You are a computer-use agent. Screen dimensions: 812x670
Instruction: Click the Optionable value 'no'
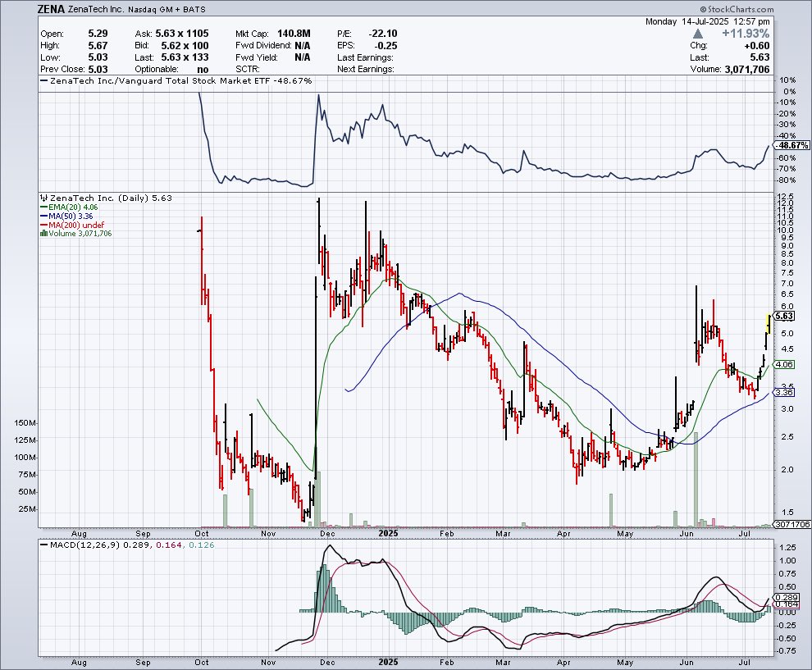(x=203, y=70)
